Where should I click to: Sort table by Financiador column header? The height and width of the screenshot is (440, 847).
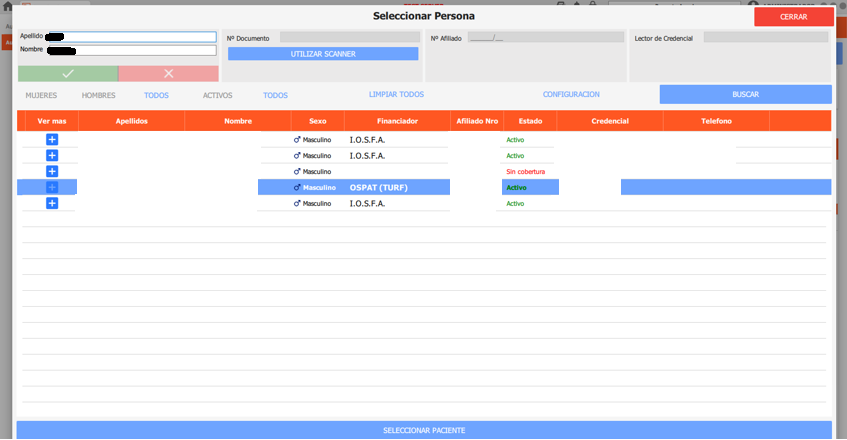point(397,121)
